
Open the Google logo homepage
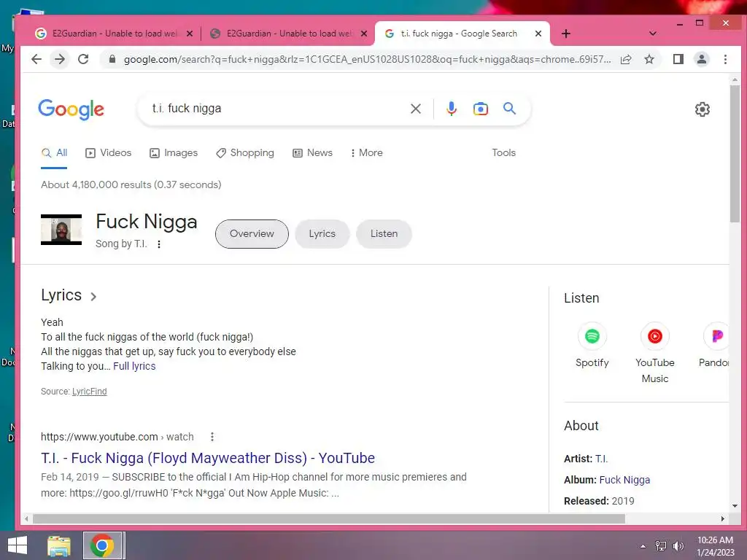click(x=71, y=109)
